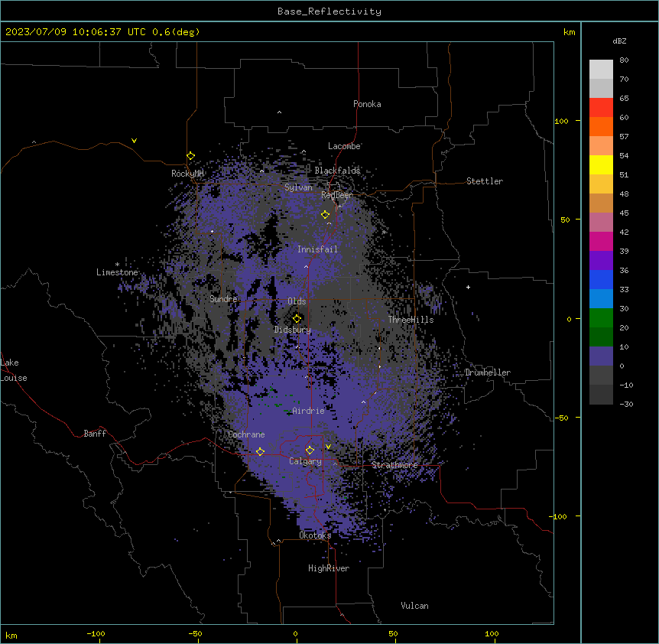Click the Base_Reflectivity title
The height and width of the screenshot is (644, 659).
(x=329, y=11)
